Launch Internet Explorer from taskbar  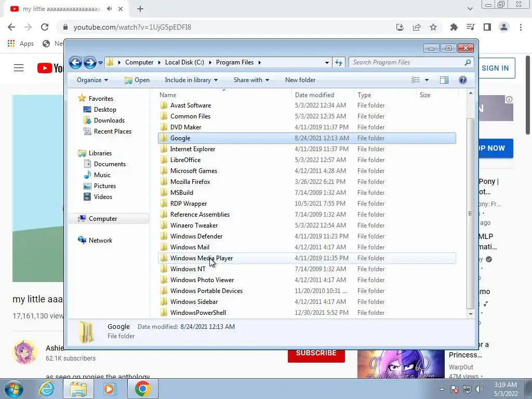coord(47,389)
